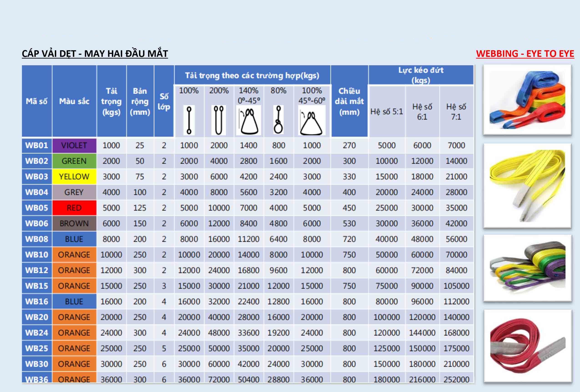
Task: Click the 200% basket hitch diagram icon
Action: (219, 120)
